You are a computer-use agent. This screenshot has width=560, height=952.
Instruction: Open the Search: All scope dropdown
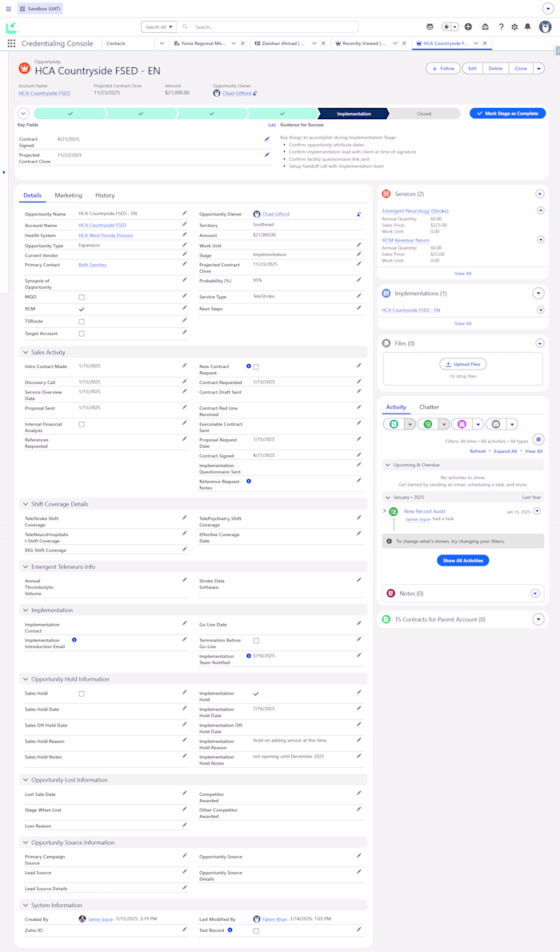click(159, 26)
